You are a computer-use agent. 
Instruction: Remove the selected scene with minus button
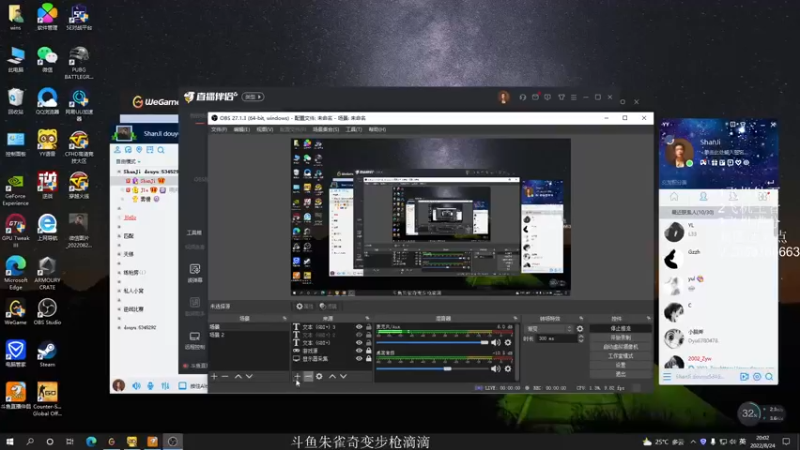tap(225, 377)
